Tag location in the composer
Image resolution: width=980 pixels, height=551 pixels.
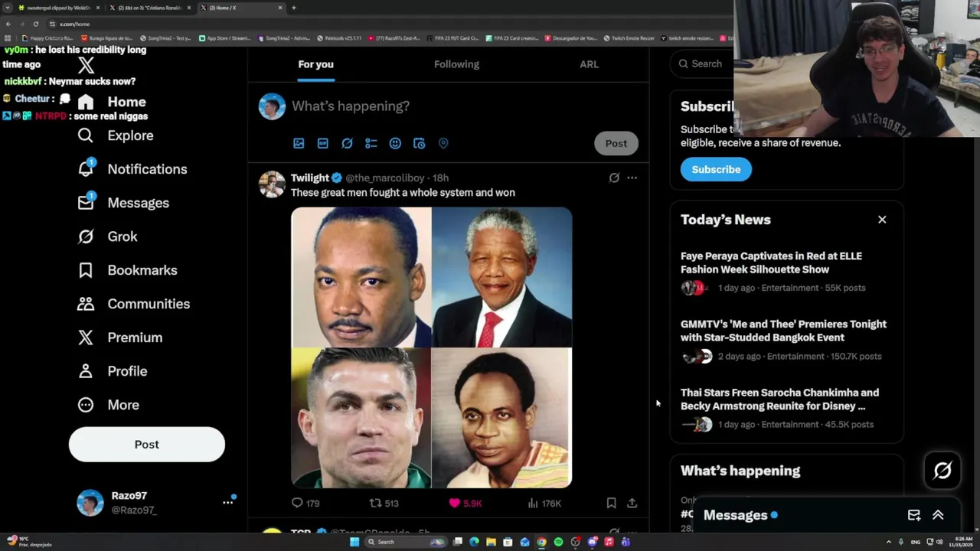443,143
